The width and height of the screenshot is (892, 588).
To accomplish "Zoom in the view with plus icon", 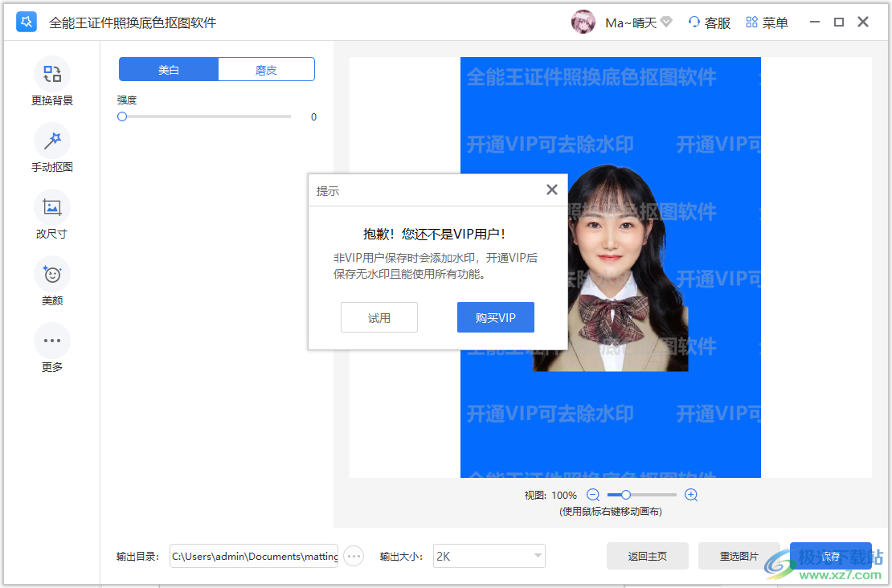I will [691, 495].
